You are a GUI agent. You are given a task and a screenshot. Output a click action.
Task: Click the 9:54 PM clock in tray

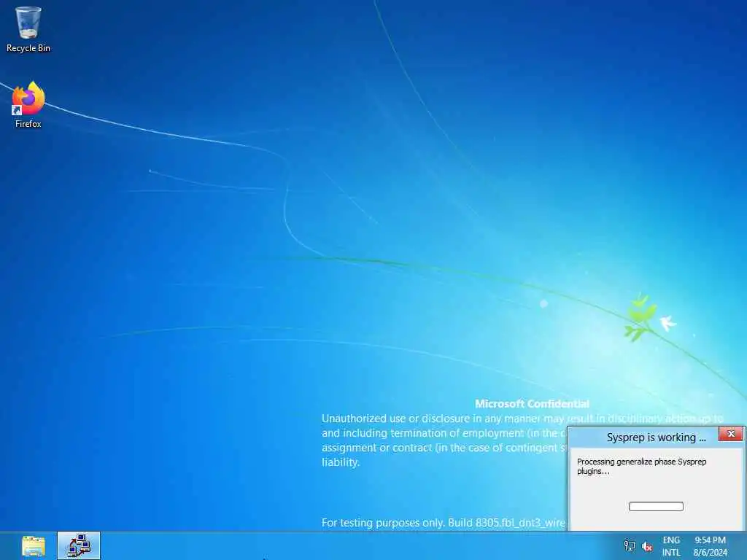710,546
